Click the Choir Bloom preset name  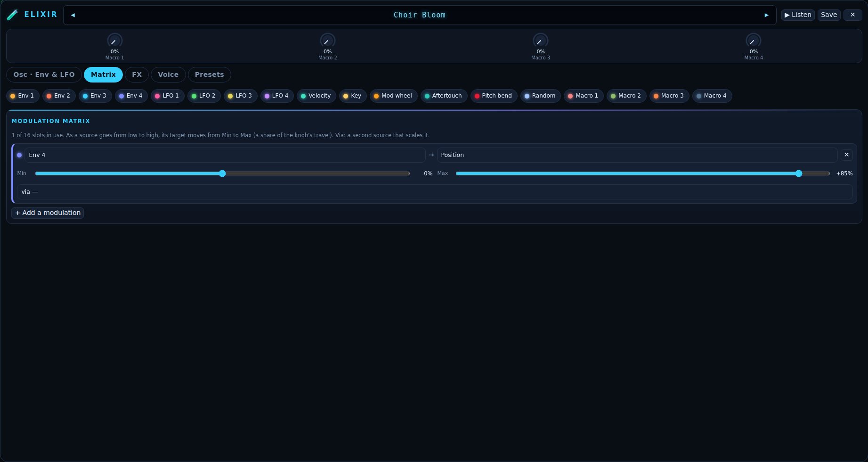click(x=420, y=15)
